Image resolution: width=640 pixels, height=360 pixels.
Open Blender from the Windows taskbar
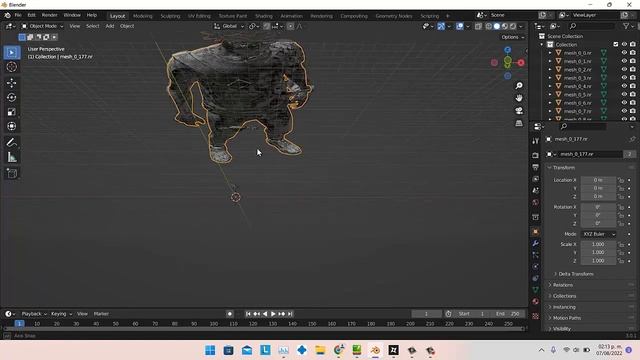(x=375, y=350)
